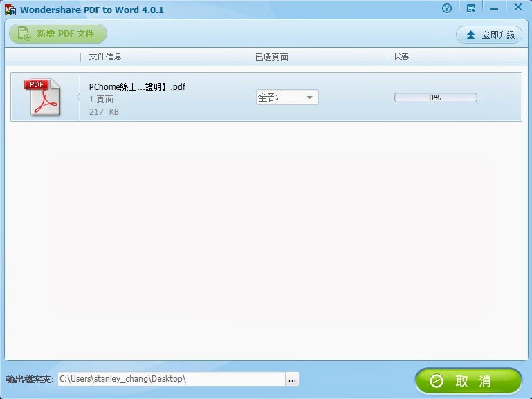Viewport: 532px width, 399px height.
Task: Click the 立即升級 upgrade button
Action: coord(489,35)
